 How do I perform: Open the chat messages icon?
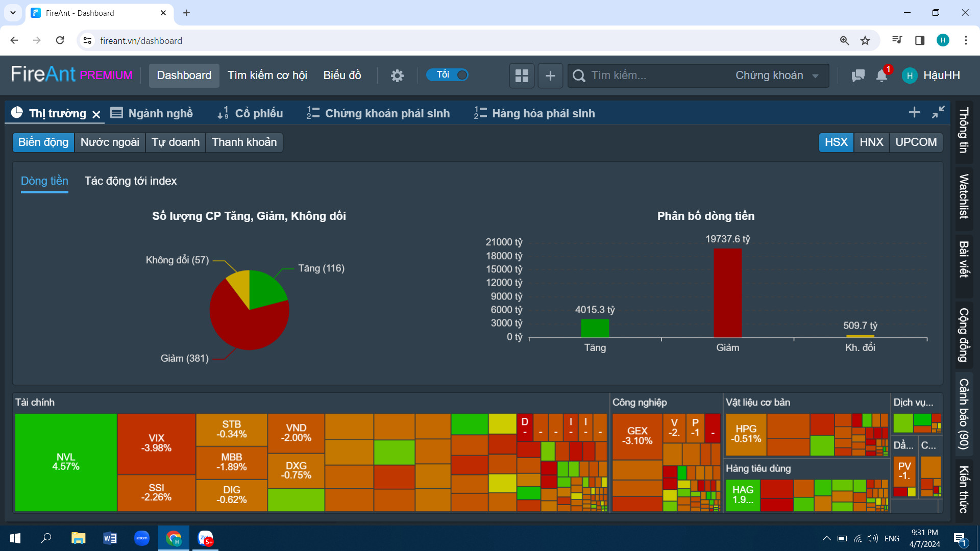coord(857,76)
